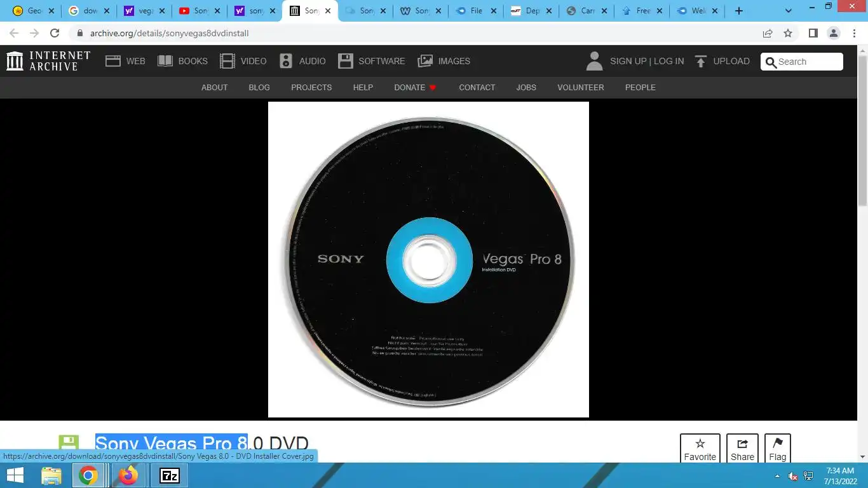Click the user avatar icon

[x=594, y=61]
